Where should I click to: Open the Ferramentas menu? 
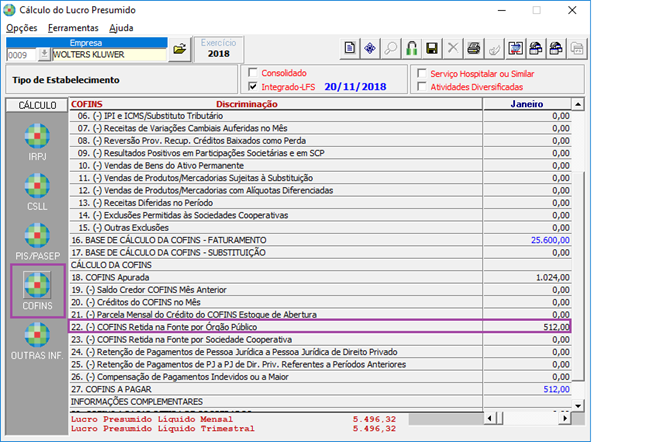click(x=73, y=28)
